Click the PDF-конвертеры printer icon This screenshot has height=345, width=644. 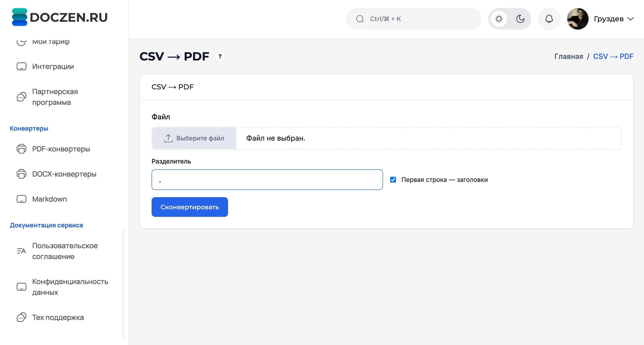(22, 149)
